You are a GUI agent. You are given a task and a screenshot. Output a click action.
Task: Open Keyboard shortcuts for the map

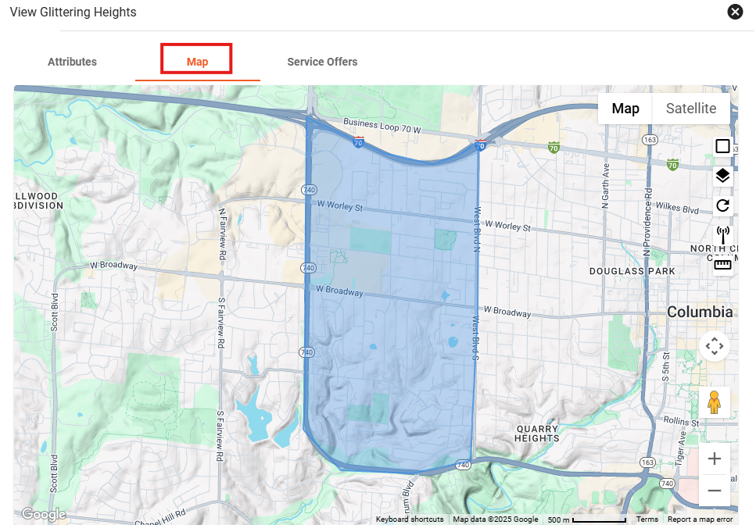click(409, 520)
